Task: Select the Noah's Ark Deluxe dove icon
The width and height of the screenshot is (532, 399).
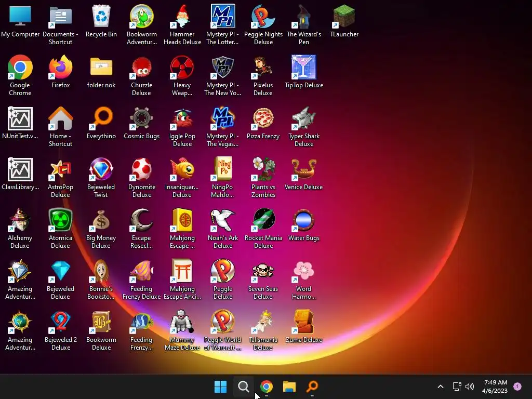Action: pyautogui.click(x=222, y=220)
